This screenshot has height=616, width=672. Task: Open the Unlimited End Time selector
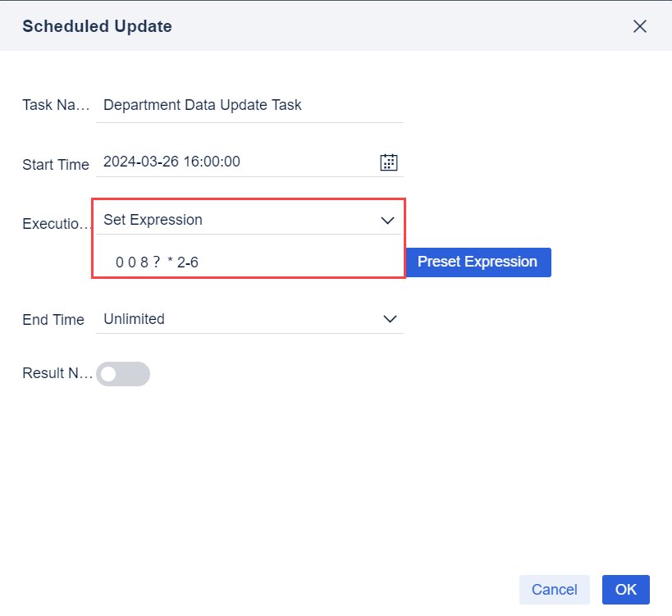(238, 320)
